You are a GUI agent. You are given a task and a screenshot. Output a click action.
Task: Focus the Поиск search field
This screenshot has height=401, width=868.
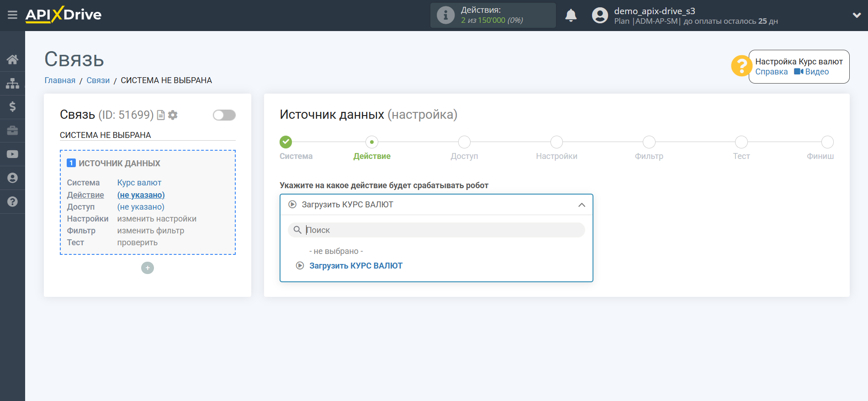[x=436, y=230]
